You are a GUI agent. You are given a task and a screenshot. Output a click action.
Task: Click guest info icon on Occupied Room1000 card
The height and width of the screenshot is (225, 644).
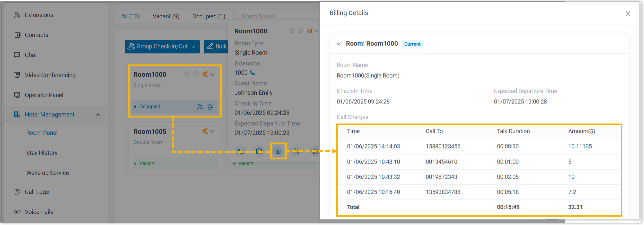tap(200, 107)
